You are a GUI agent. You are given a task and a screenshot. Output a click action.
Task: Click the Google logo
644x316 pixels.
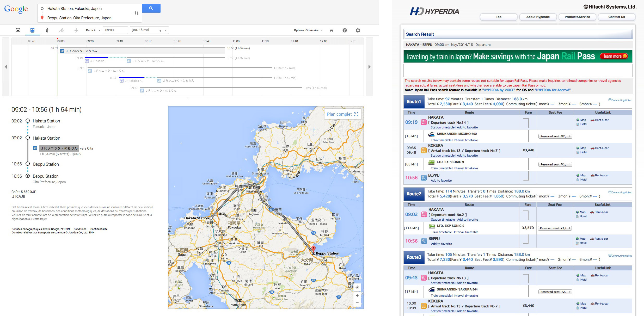(x=16, y=9)
